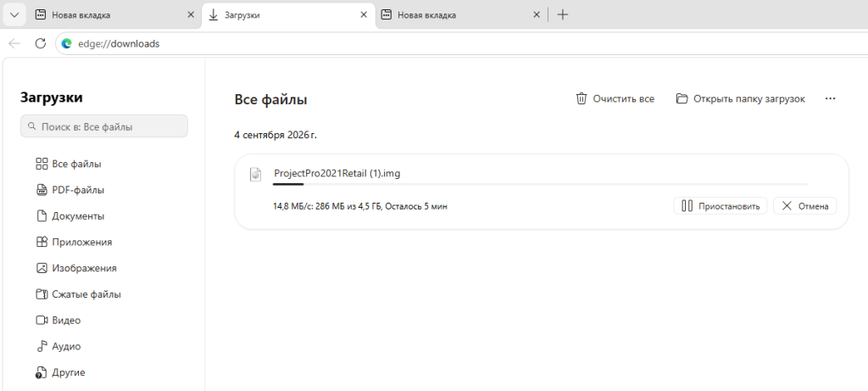
Task: Click the Загрузки sidebar heading
Action: tap(52, 98)
